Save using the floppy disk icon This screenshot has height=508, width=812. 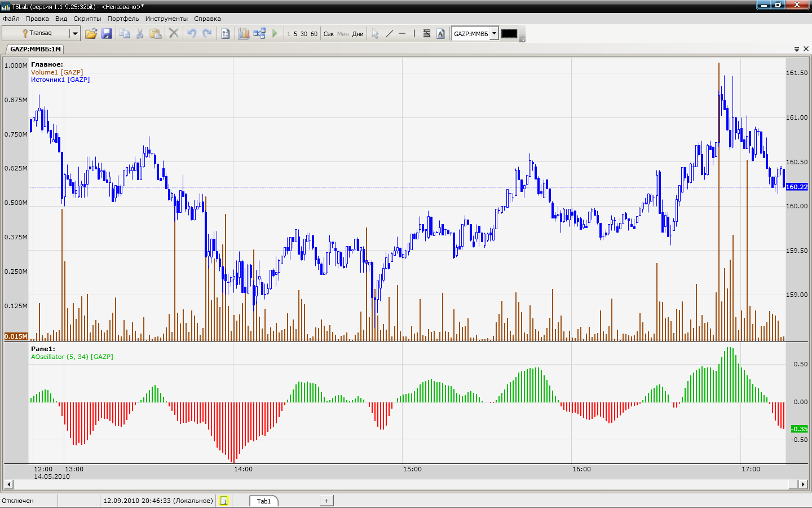coord(107,34)
